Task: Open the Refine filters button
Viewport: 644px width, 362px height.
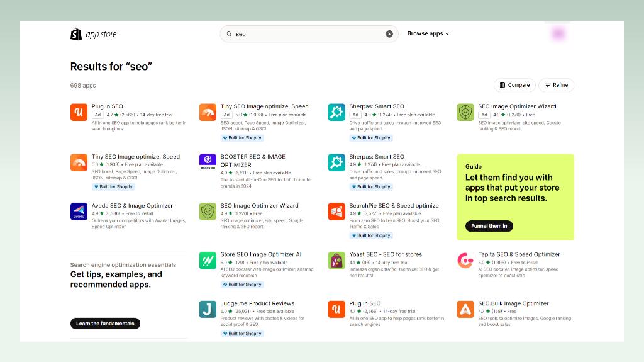Action: pos(556,85)
